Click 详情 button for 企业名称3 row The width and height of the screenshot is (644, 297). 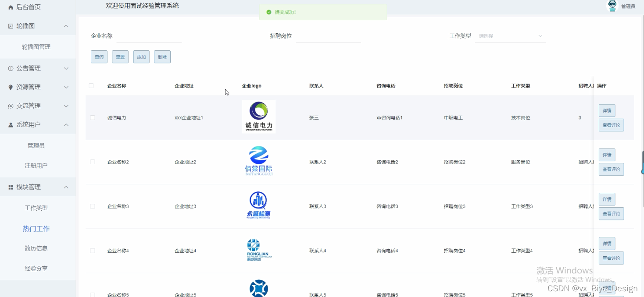607,199
